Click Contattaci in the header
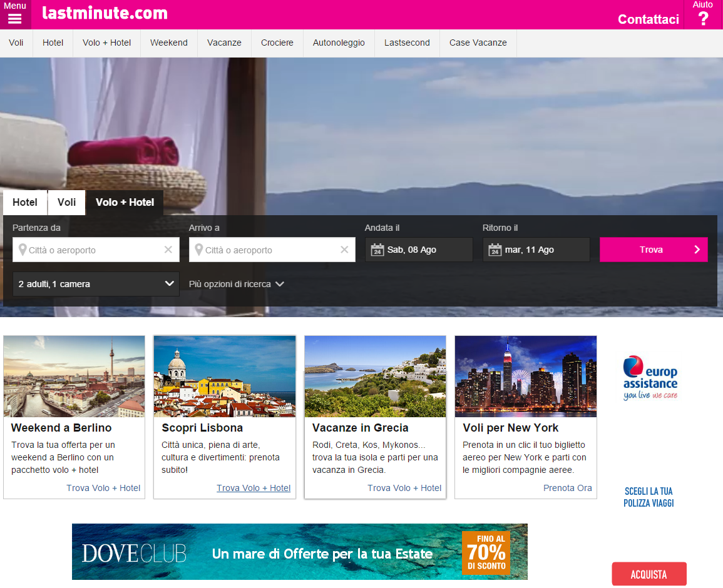The width and height of the screenshot is (723, 588). point(649,19)
